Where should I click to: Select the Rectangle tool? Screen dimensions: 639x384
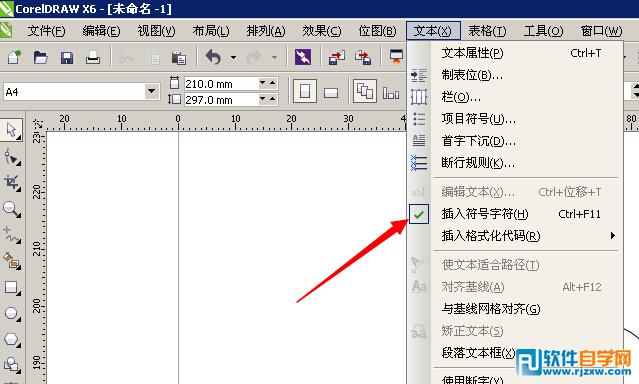point(11,287)
